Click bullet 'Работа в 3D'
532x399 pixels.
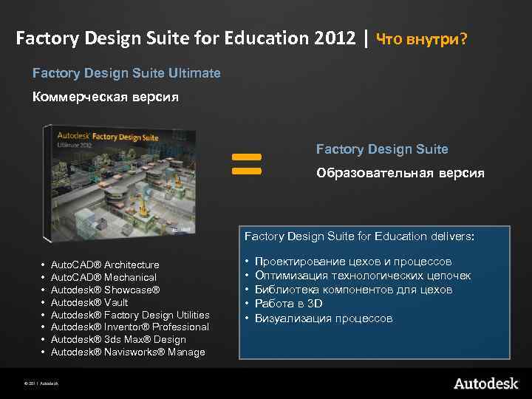click(288, 304)
